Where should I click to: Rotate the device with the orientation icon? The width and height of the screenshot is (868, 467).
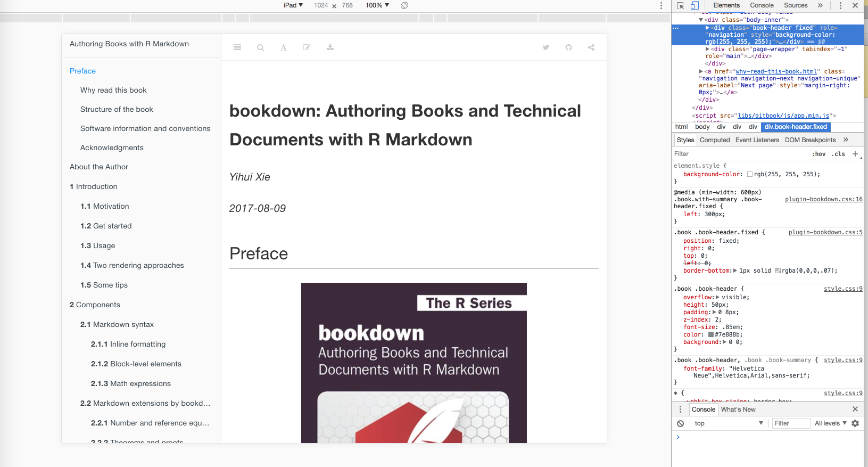(x=404, y=5)
